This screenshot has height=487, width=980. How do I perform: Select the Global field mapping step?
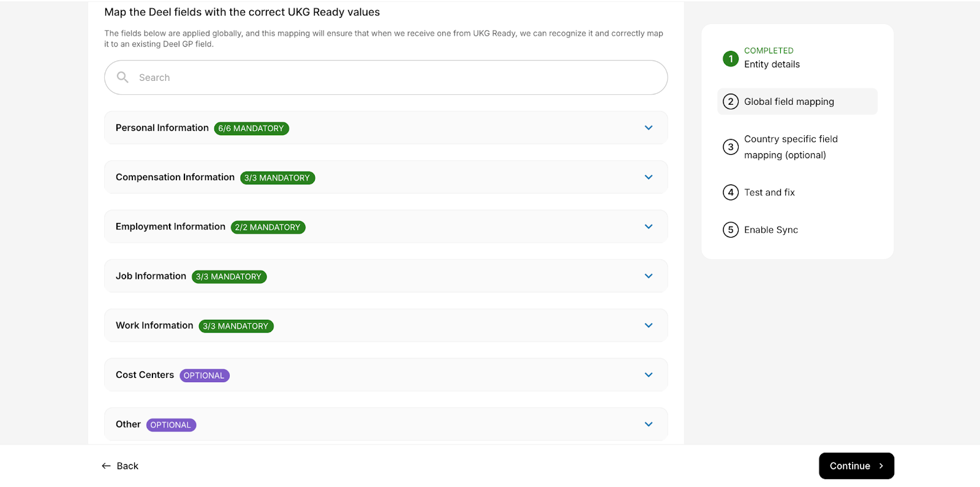tap(797, 102)
